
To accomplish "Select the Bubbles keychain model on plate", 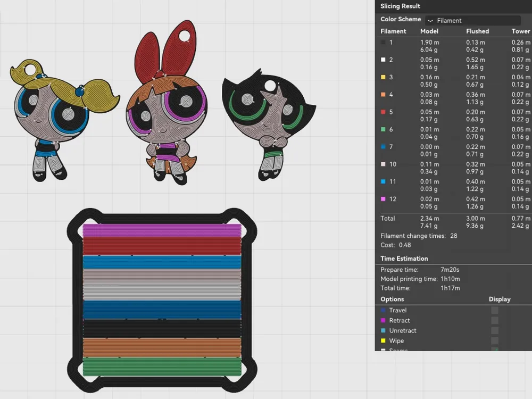I will 64,120.
